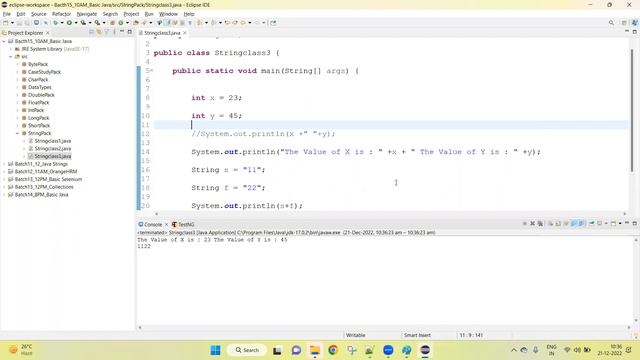This screenshot has width=640, height=360.
Task: Click the New Java Class toolbar icon
Action: tap(120, 23)
